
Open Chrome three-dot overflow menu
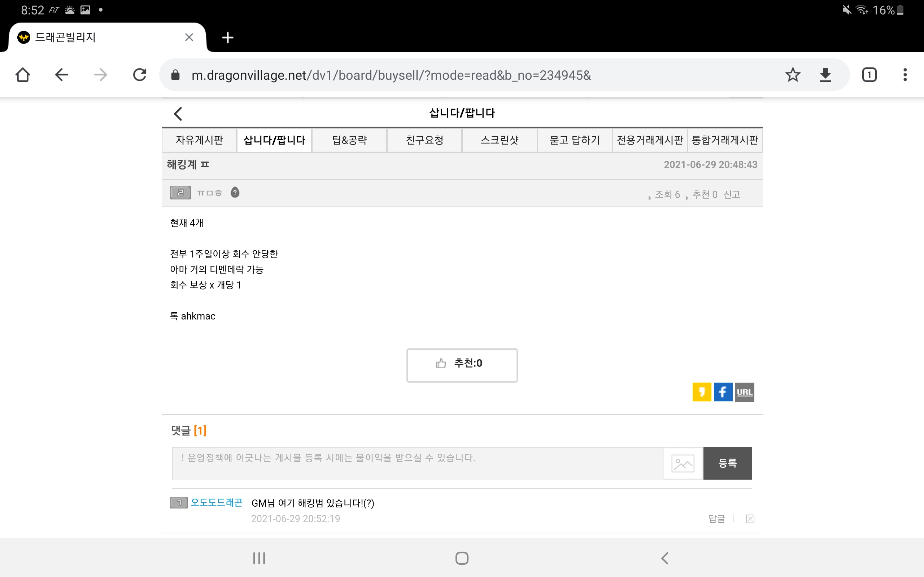(905, 75)
